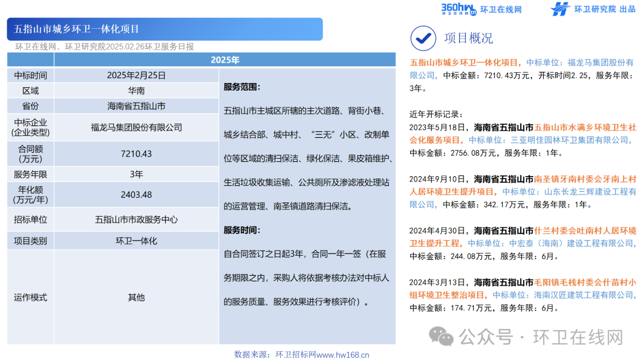
Task: Click the 中宏泰（海南）建设工程有限公司 text
Action: pos(571,244)
